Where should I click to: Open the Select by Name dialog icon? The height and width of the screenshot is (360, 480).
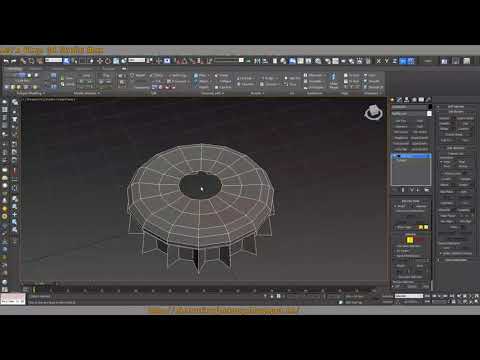[74, 61]
